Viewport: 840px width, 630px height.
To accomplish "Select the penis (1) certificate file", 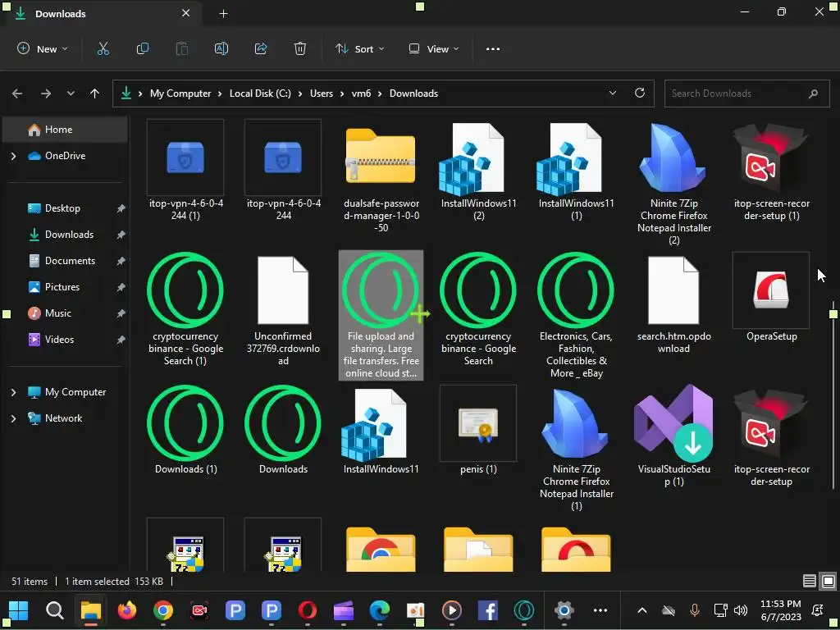I will (x=478, y=430).
